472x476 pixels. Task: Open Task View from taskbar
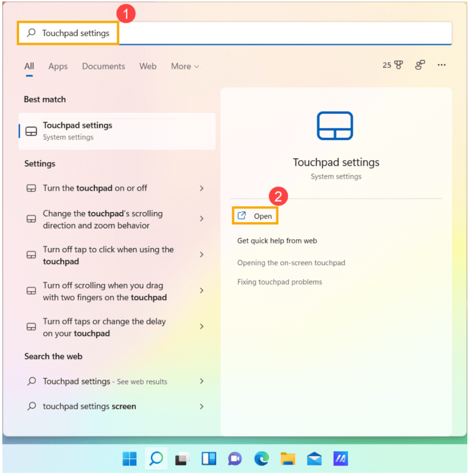(x=182, y=459)
